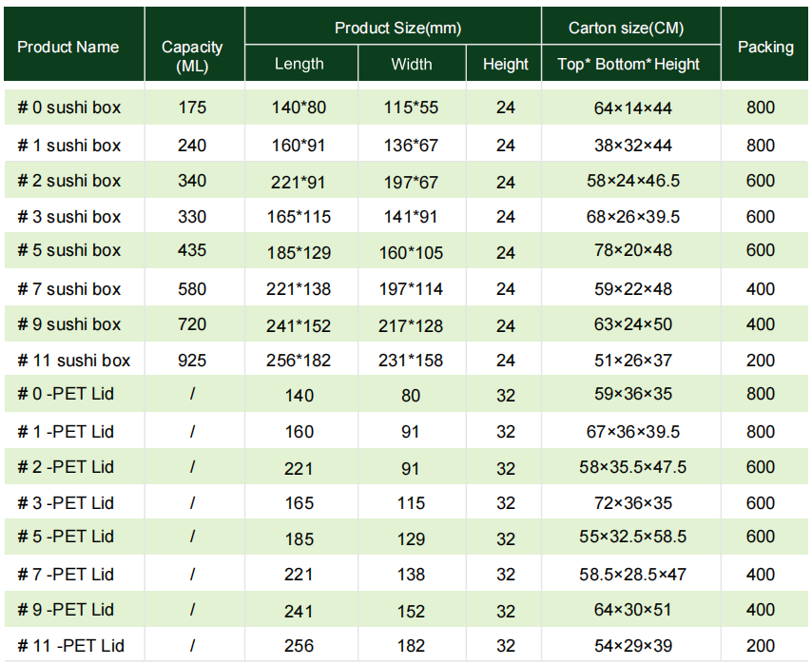Select carton size 55×32.5×58.5
Screen dimensions: 812x665
632,538
